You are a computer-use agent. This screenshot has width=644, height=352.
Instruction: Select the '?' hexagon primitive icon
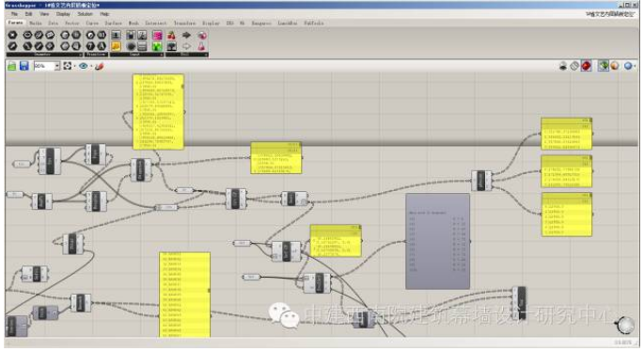(x=90, y=45)
